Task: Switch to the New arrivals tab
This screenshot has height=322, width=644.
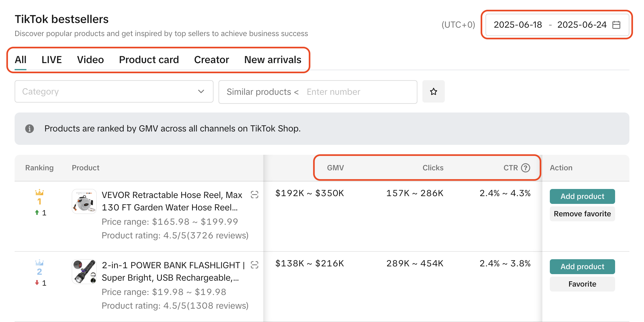Action: click(273, 60)
